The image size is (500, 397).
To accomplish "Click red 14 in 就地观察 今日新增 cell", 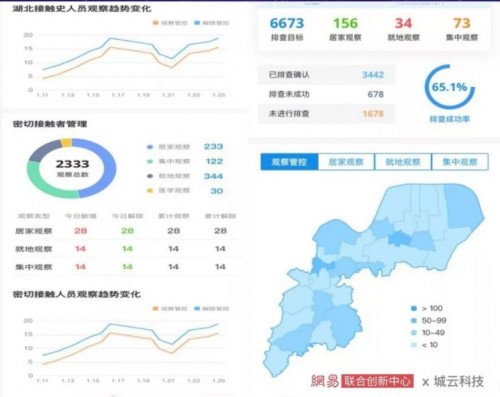I will click(x=80, y=249).
